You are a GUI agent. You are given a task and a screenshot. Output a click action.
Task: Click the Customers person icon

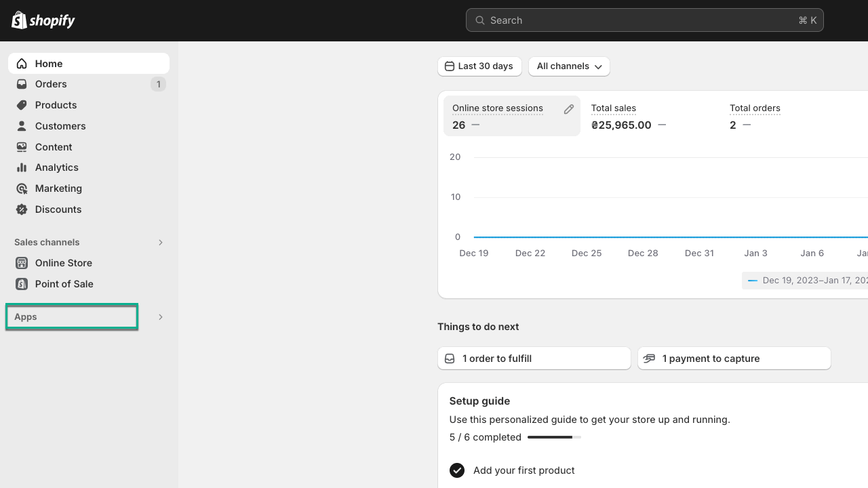click(22, 126)
